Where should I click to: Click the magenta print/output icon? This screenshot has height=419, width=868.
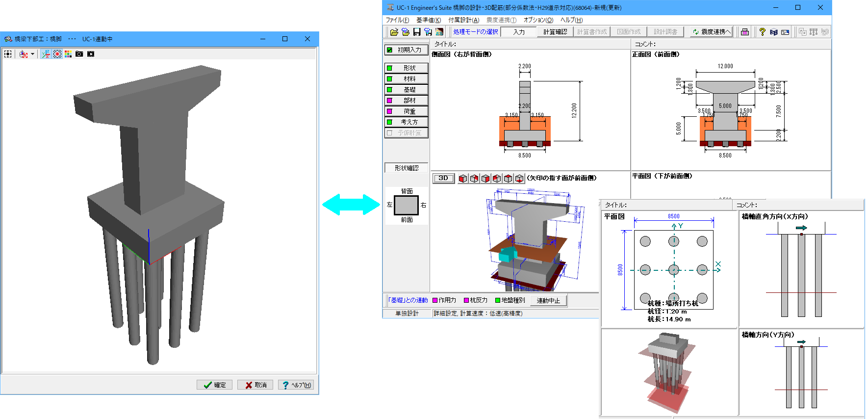745,32
